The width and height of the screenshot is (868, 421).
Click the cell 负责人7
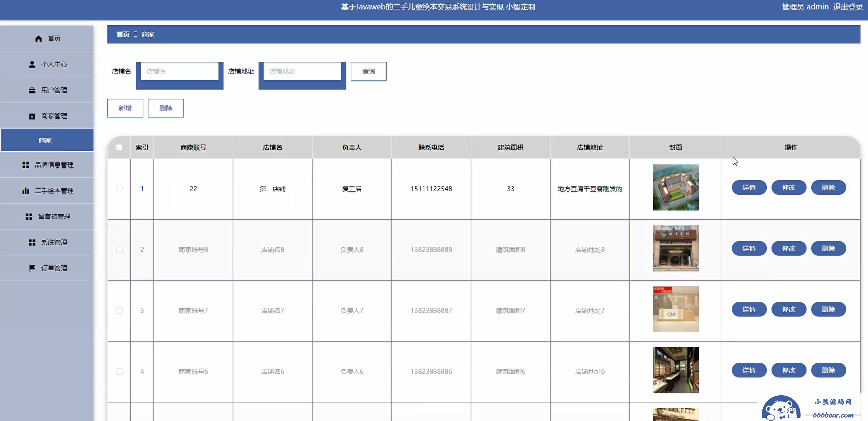tap(351, 310)
